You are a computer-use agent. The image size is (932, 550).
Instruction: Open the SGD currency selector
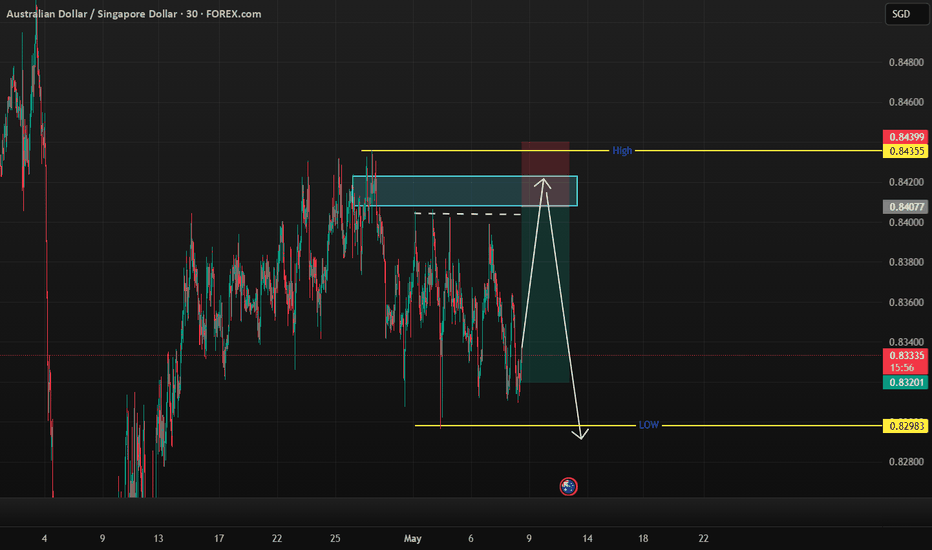tap(906, 14)
